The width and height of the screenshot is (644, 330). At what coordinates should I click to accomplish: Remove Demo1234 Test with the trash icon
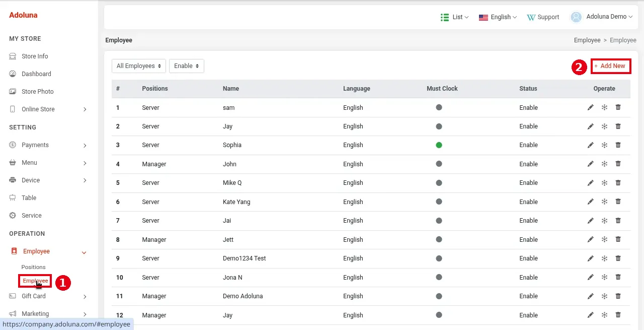[618, 258]
